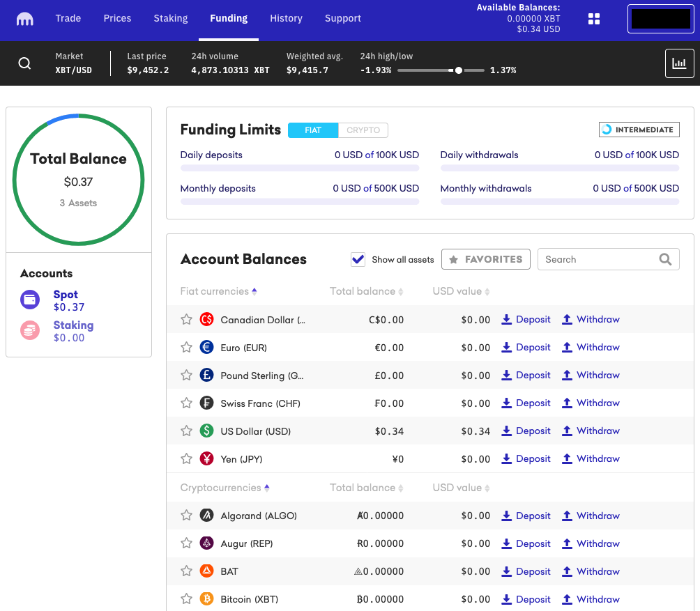Favorite the Augur row star
Viewport: 700px width, 611px height.
tap(186, 543)
